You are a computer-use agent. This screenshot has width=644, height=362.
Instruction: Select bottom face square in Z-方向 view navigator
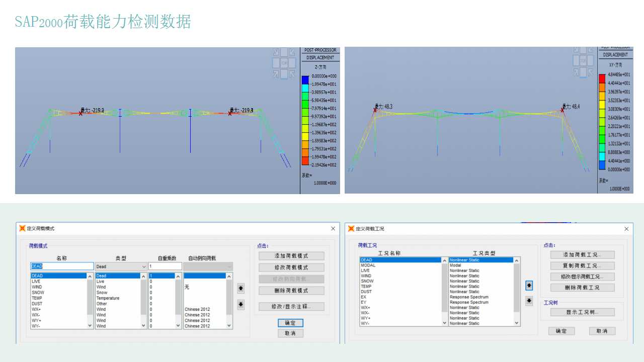click(x=284, y=74)
